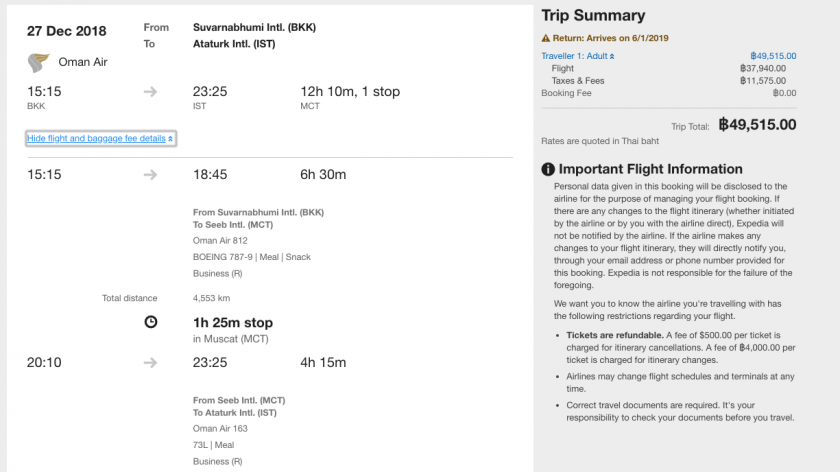Click the 12h 10m, 1 stop duration text

(x=350, y=92)
